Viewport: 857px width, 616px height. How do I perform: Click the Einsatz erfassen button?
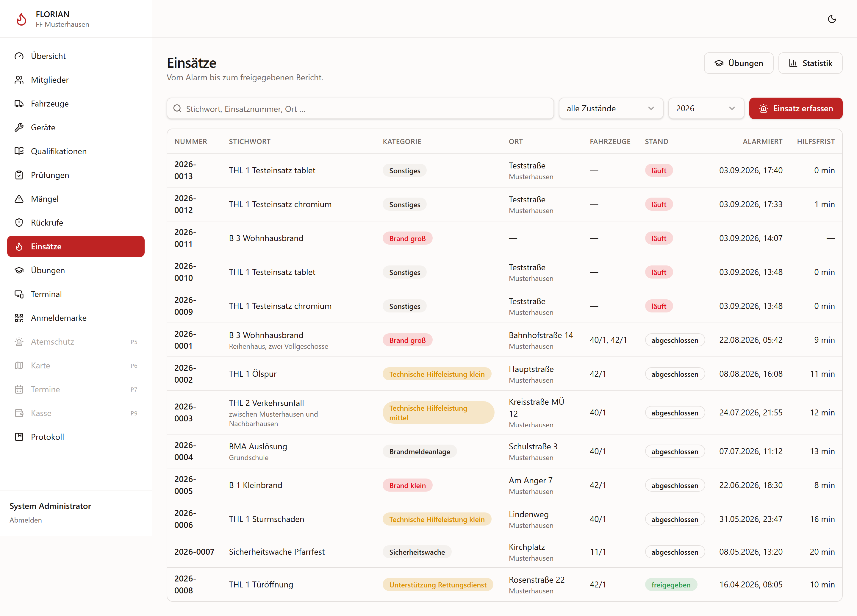click(796, 108)
